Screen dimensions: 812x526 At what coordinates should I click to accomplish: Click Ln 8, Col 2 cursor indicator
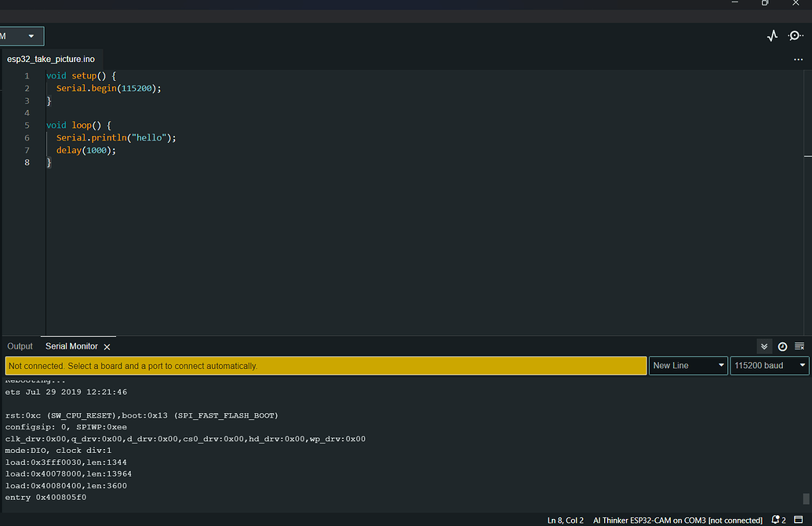565,520
